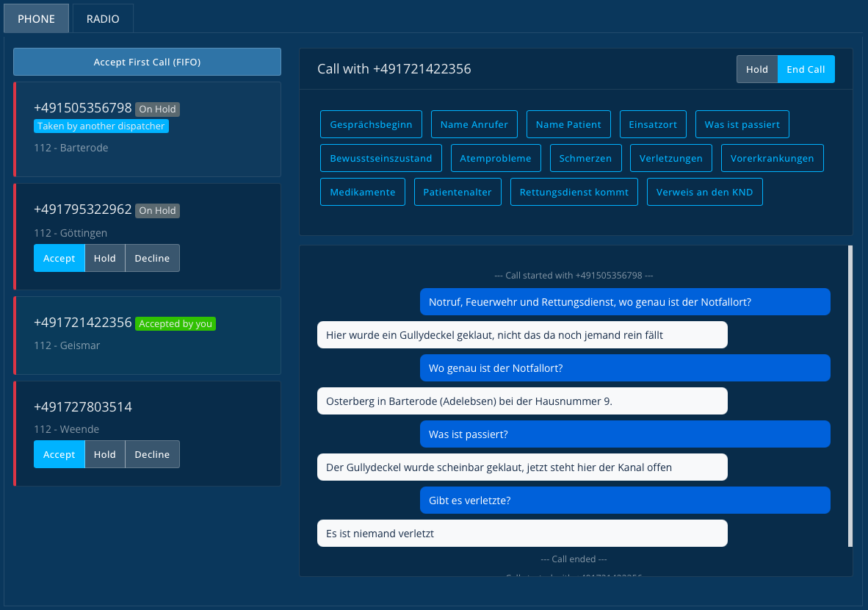Select Was ist passiert phrase button

coord(742,124)
